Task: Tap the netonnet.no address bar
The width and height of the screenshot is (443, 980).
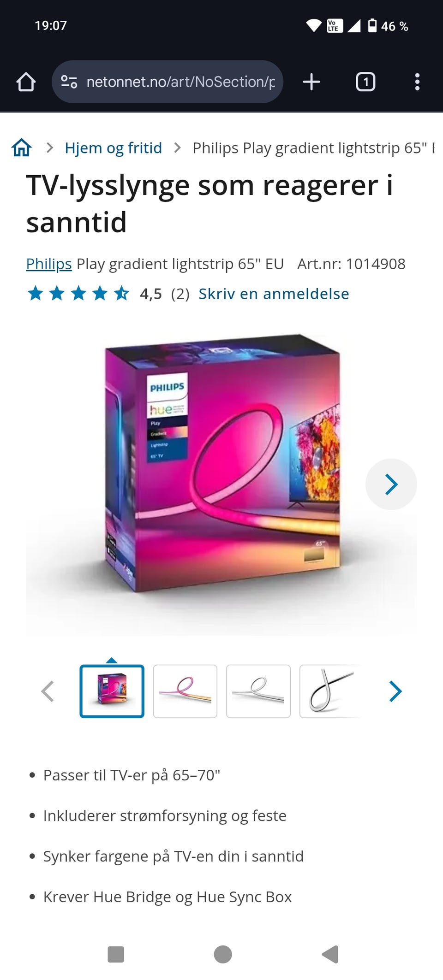Action: (168, 82)
